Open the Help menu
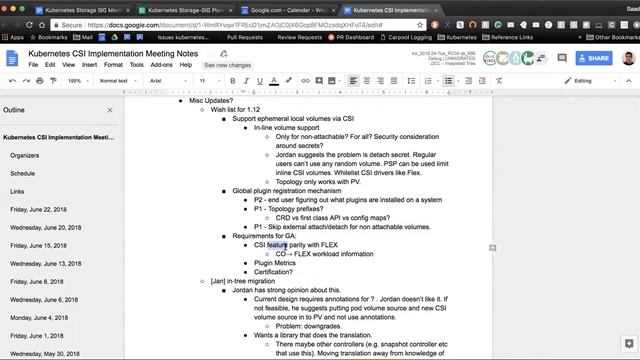Viewport: 640px width, 360px height. pyautogui.click(x=186, y=65)
